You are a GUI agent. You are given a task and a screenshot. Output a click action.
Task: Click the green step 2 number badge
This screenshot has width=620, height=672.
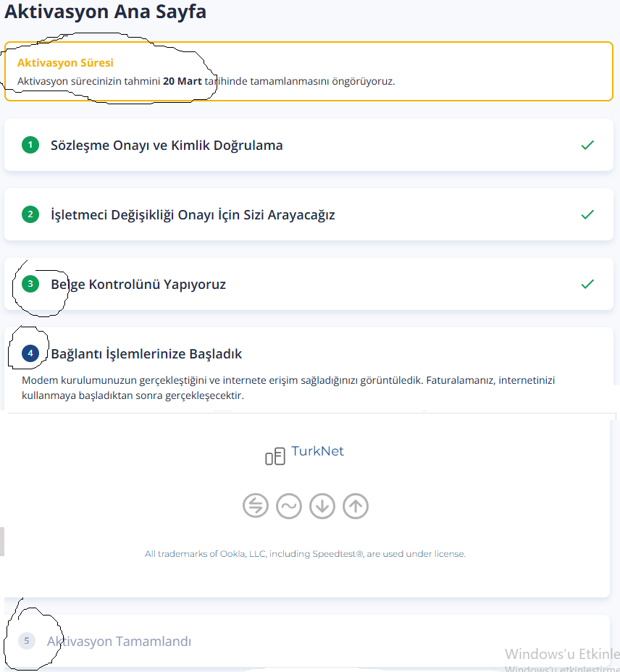(x=30, y=214)
